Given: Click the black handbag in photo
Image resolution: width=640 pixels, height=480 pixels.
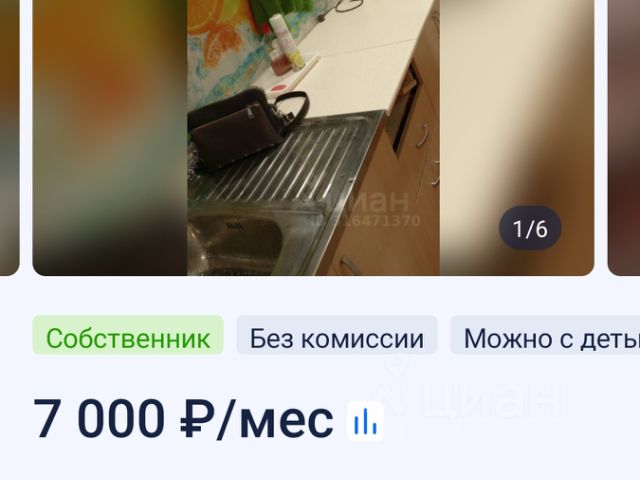Looking at the screenshot, I should pos(245,129).
